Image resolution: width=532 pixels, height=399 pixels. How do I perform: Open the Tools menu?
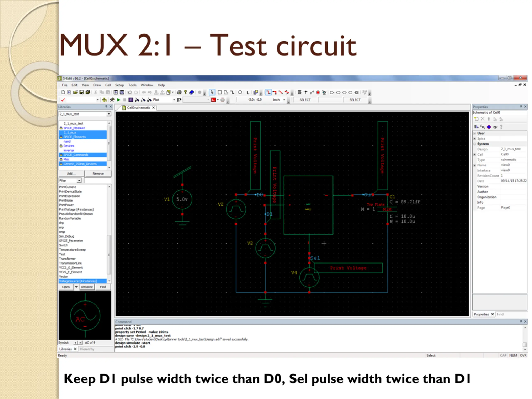(x=132, y=85)
